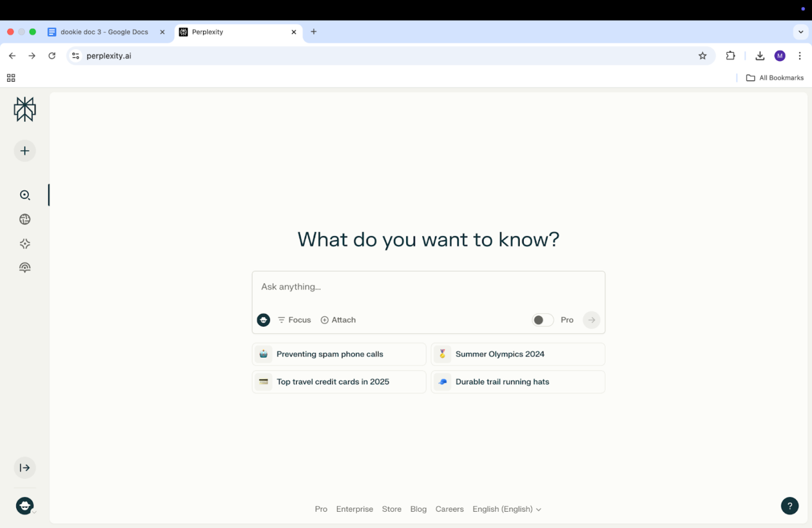Toggle the Pro search switch
This screenshot has width=812, height=528.
pos(543,320)
